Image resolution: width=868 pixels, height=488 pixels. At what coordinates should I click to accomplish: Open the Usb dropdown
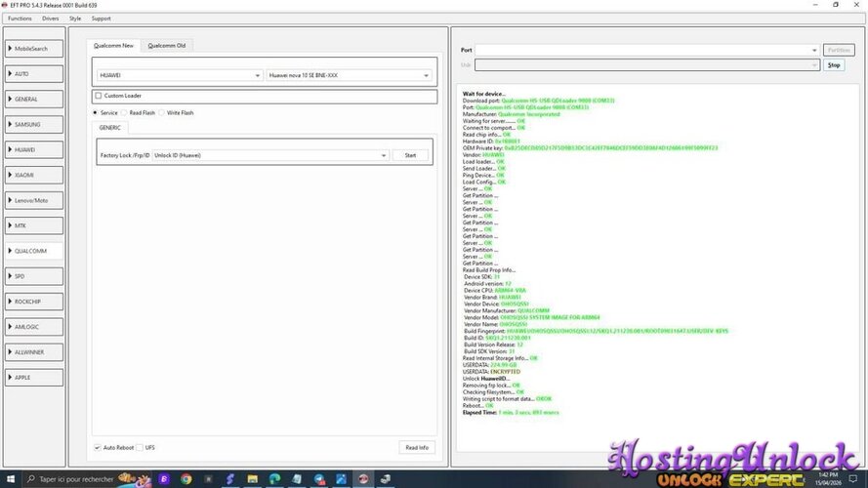tap(647, 64)
